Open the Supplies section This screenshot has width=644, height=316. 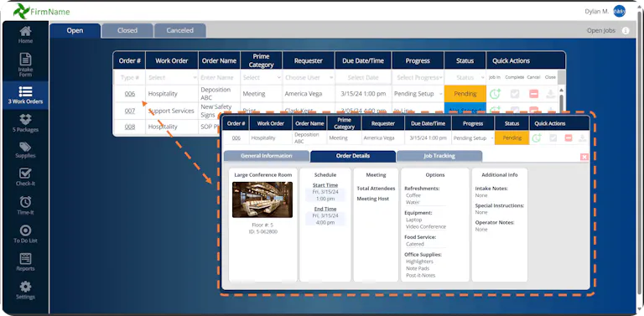25,150
